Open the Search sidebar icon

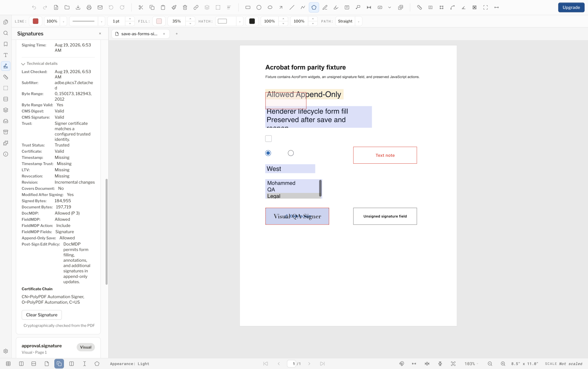(x=6, y=33)
